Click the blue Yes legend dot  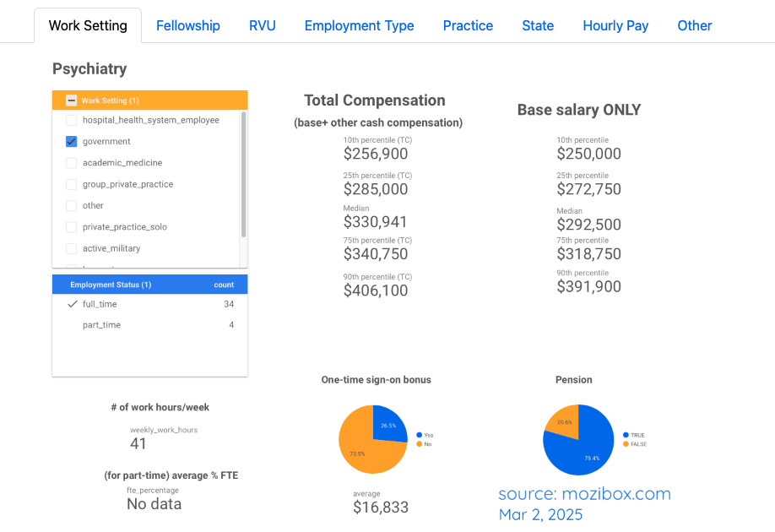(420, 435)
